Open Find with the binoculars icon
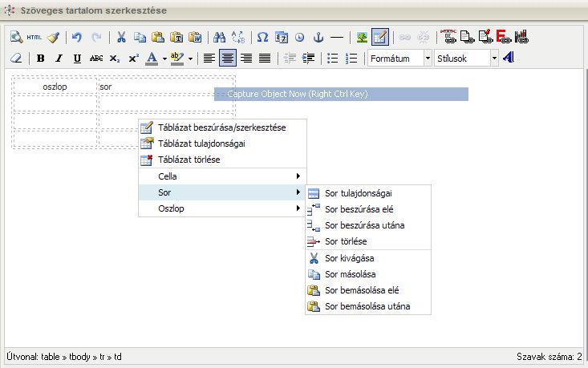This screenshot has height=368, width=588. (219, 37)
